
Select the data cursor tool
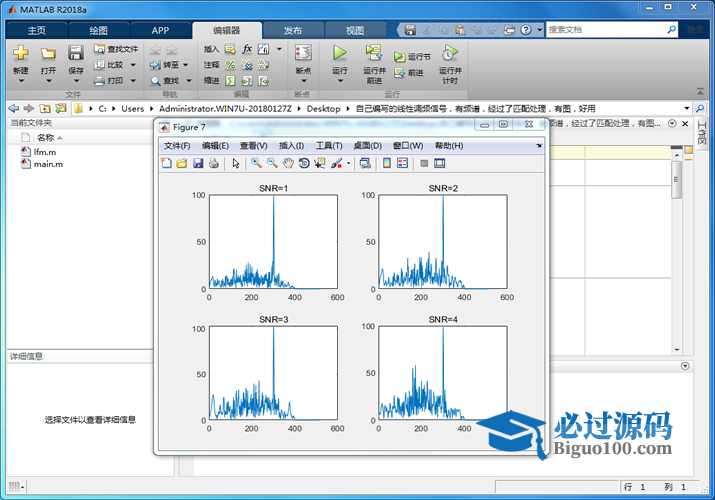click(319, 163)
